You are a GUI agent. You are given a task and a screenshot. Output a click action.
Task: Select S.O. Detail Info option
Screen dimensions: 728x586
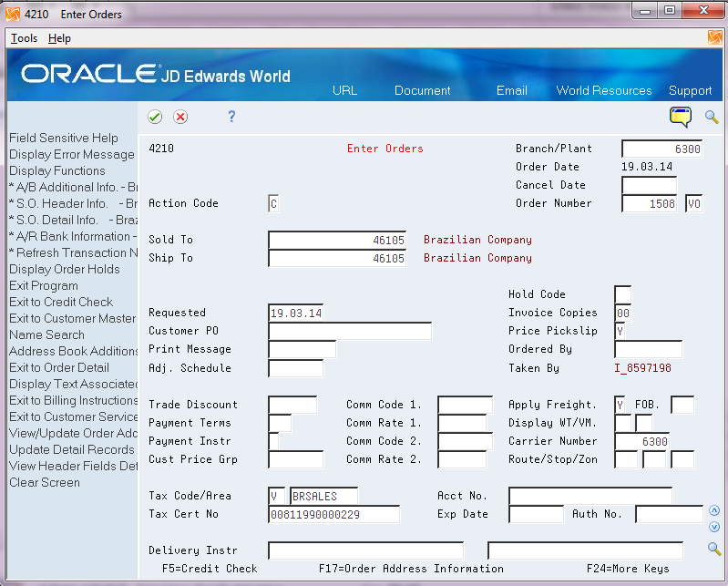pos(74,220)
